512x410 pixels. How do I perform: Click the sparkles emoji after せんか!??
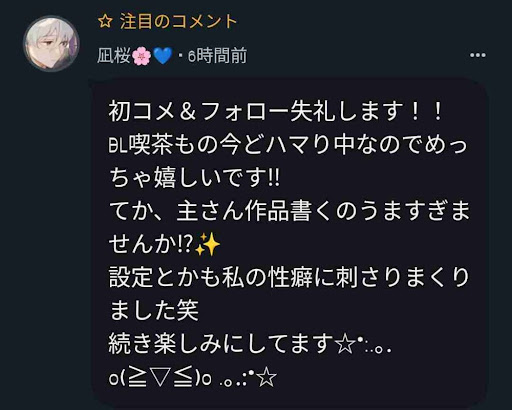(x=207, y=244)
